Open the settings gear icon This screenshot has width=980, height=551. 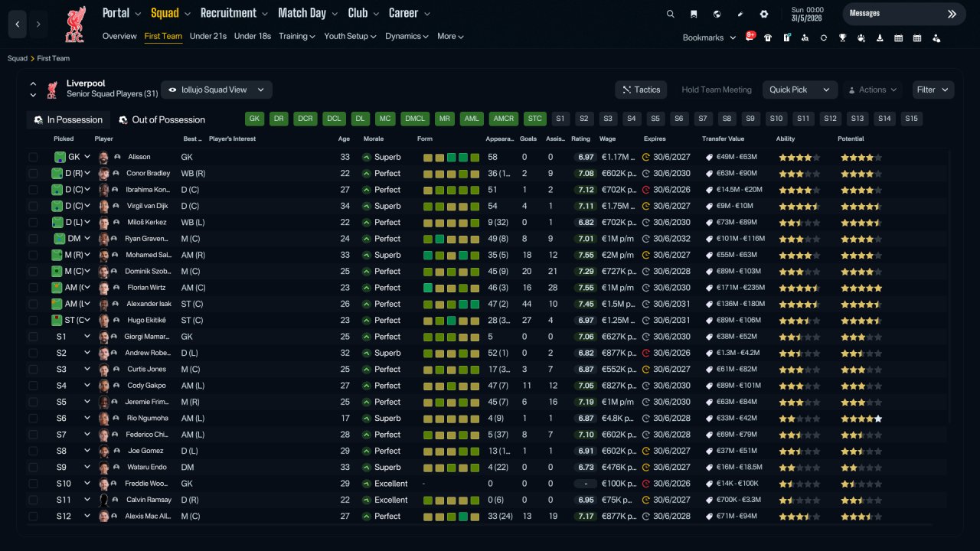[x=764, y=14]
